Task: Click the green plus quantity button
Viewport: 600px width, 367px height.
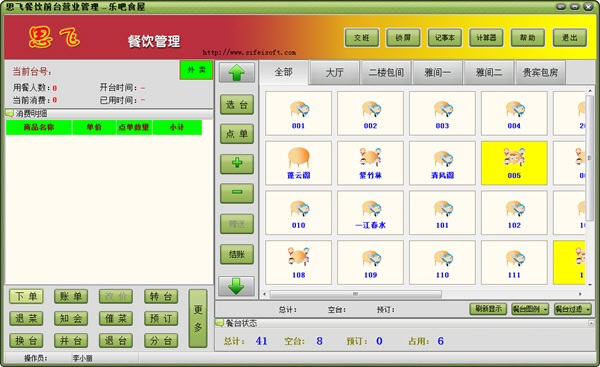Action: click(x=237, y=164)
